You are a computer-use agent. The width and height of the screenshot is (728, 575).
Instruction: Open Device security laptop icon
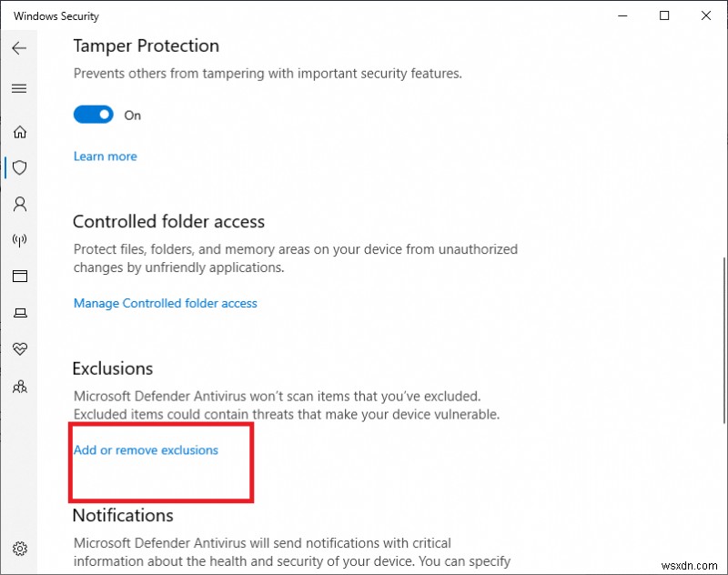[x=20, y=313]
